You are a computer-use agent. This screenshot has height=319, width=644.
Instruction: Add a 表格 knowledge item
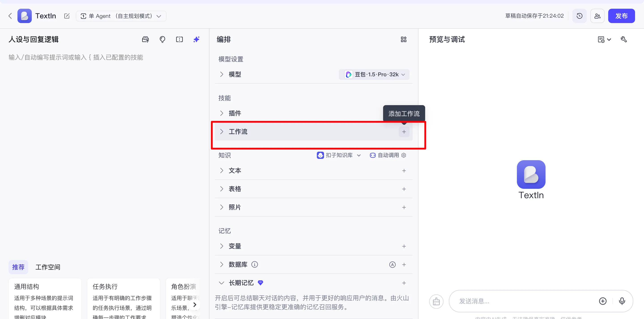click(404, 189)
